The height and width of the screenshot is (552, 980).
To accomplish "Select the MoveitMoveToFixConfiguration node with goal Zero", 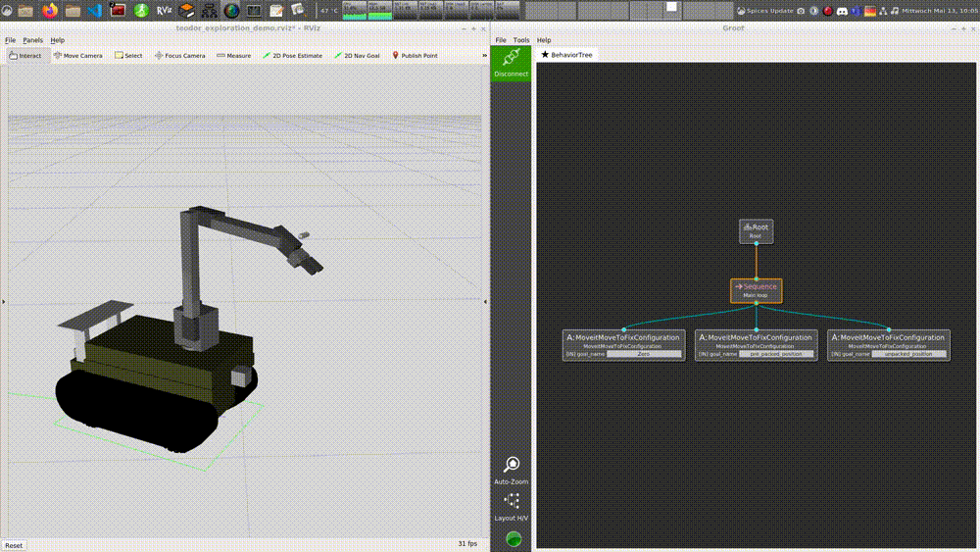I will [623, 345].
